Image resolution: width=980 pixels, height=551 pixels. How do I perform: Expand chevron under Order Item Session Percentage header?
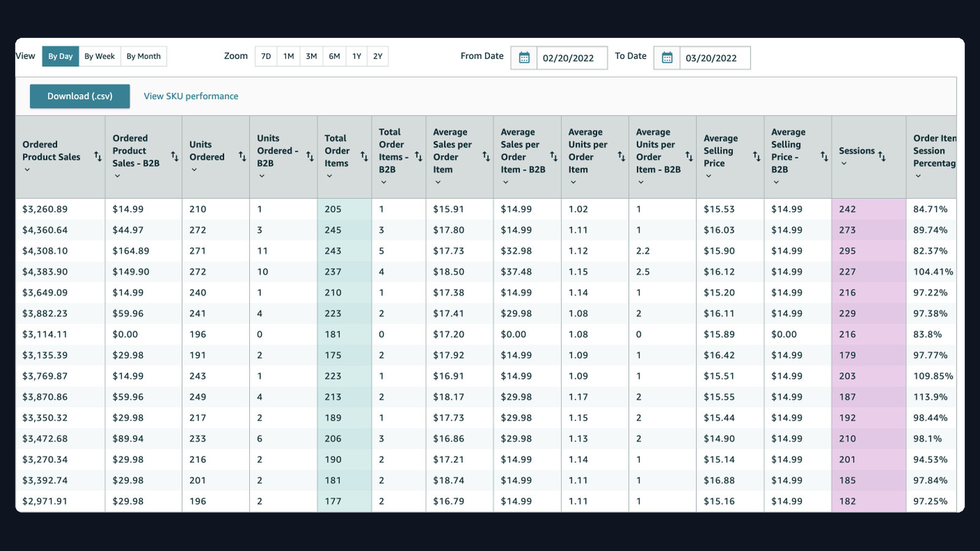pos(918,176)
